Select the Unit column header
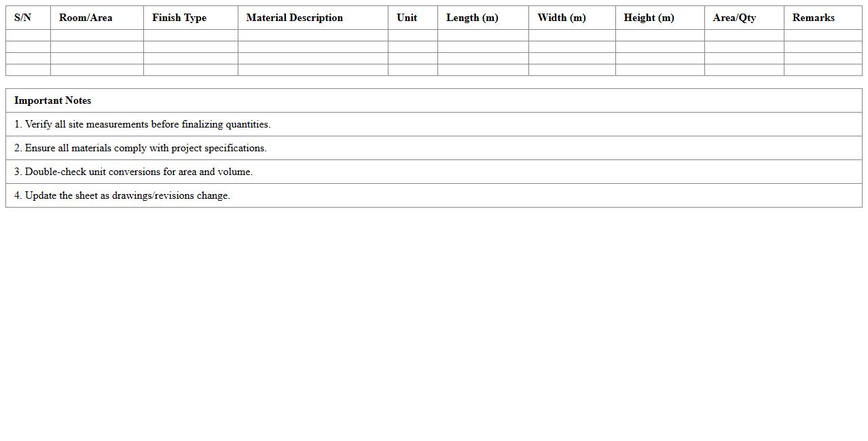Viewport: 868px width, 441px height. point(405,18)
